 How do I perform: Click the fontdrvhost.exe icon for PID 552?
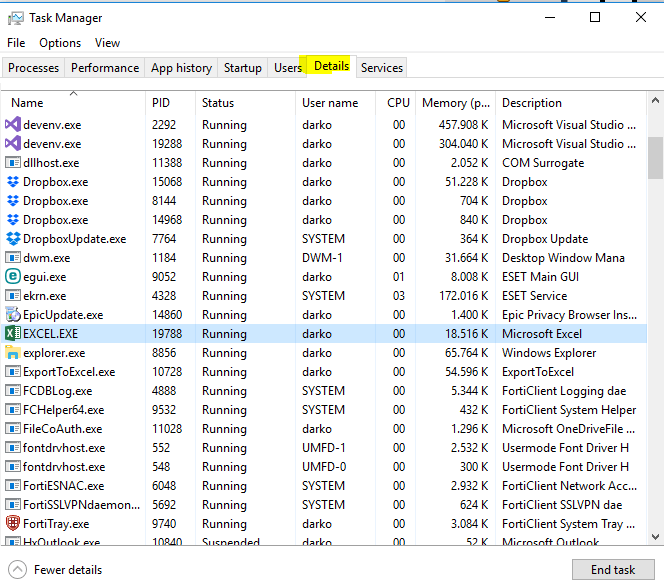pyautogui.click(x=13, y=447)
